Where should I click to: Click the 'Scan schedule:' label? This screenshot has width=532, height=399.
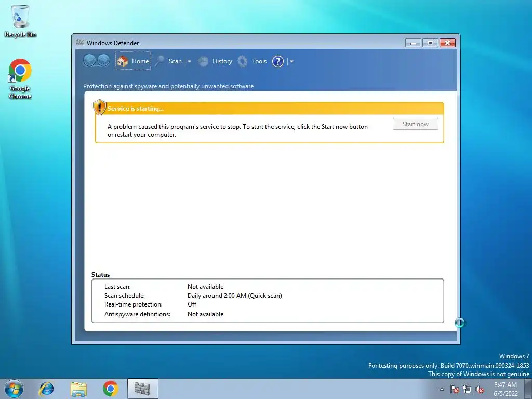pyautogui.click(x=125, y=296)
